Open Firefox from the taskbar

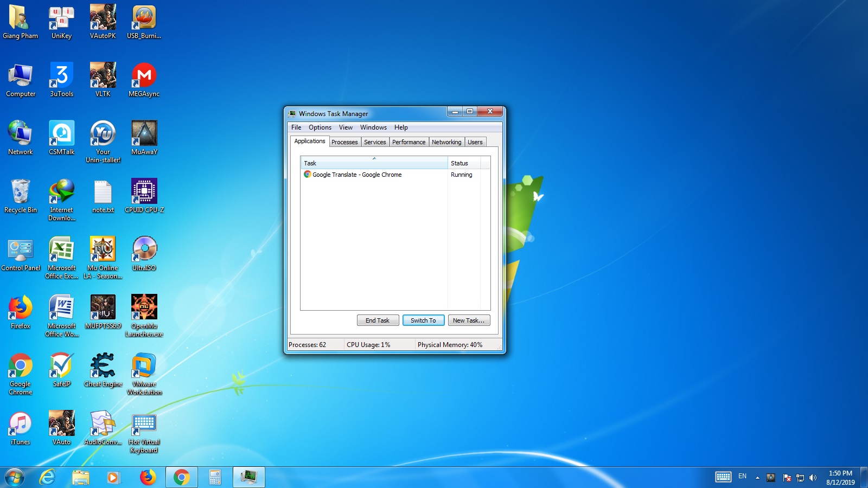click(148, 477)
